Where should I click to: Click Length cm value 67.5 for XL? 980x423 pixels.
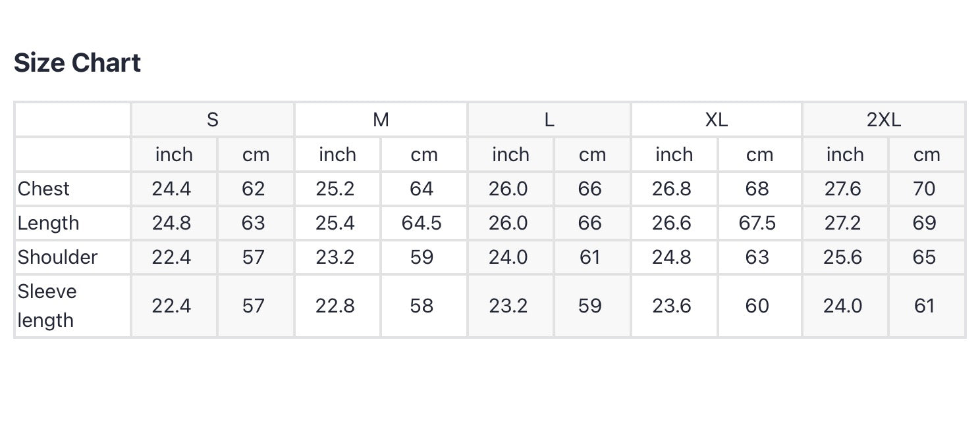[757, 223]
